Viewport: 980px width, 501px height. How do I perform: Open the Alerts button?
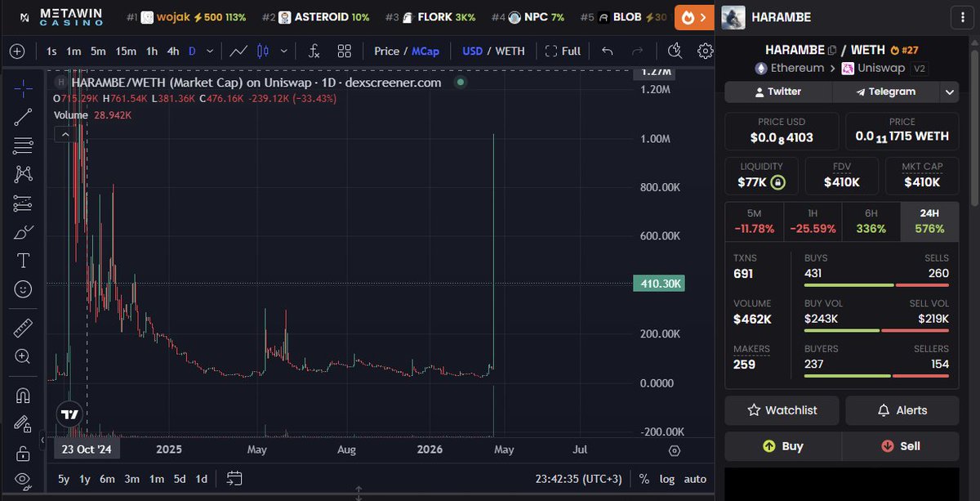902,410
